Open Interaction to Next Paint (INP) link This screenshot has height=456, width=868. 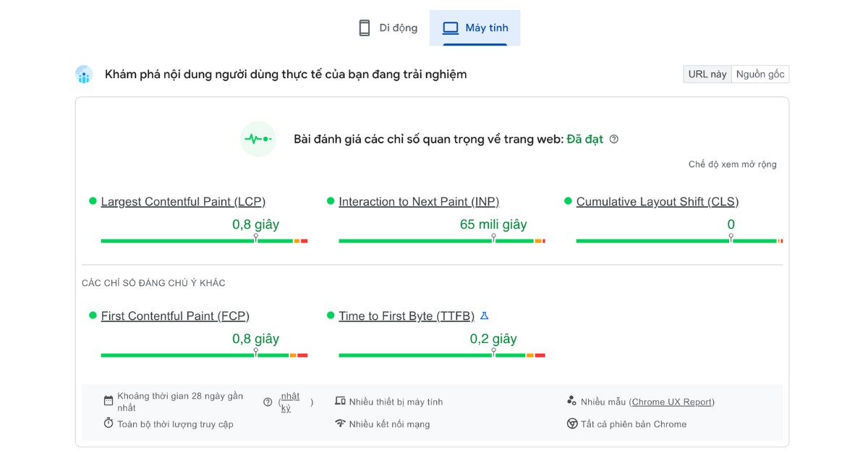click(419, 202)
